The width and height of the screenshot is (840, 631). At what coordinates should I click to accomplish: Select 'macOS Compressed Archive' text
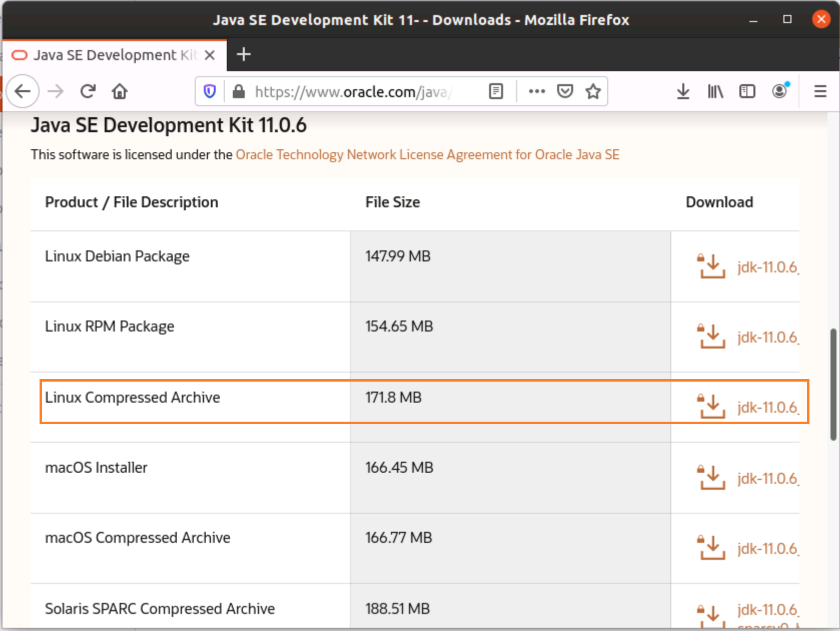click(x=138, y=537)
